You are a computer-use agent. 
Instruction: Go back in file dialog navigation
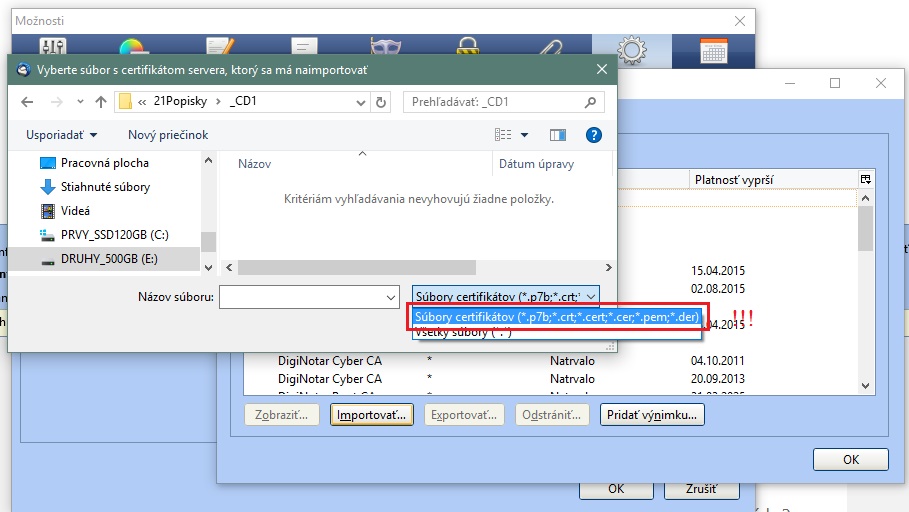(x=27, y=102)
